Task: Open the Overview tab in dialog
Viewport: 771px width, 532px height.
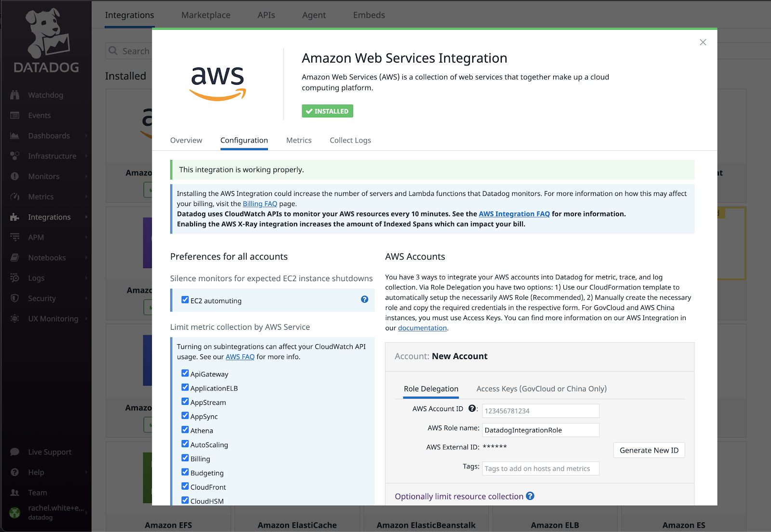Action: pos(186,140)
